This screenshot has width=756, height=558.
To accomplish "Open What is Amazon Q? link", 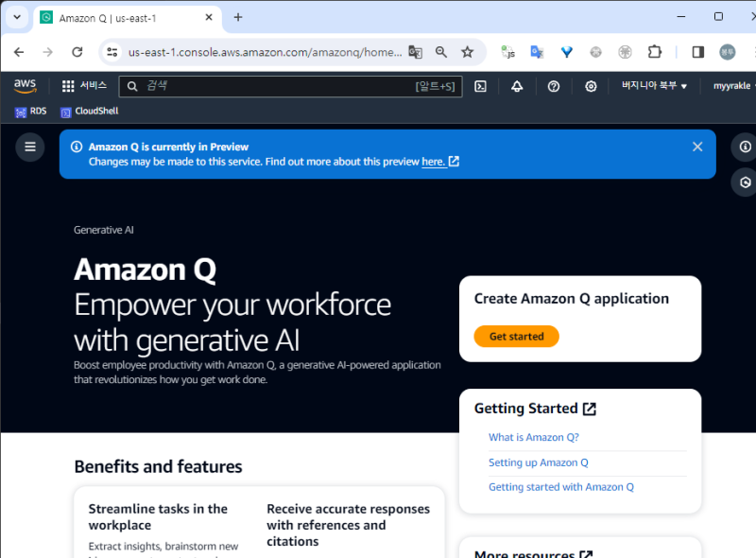I will pyautogui.click(x=534, y=437).
